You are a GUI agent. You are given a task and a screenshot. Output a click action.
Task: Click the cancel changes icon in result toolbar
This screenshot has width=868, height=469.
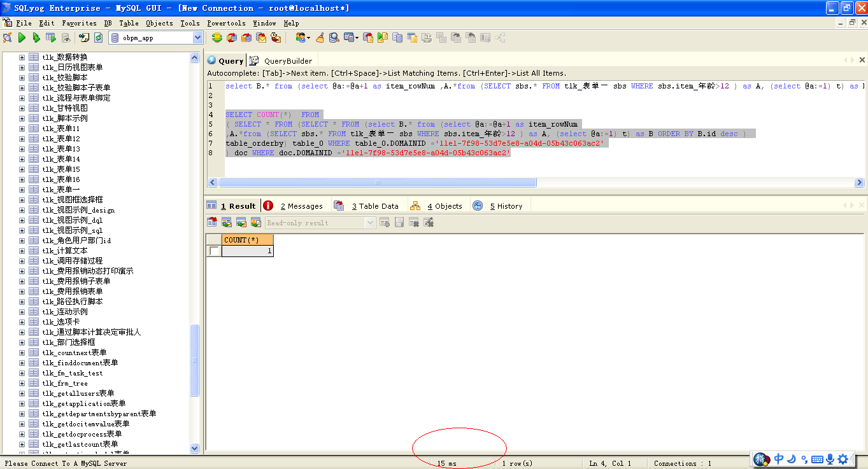click(x=429, y=222)
